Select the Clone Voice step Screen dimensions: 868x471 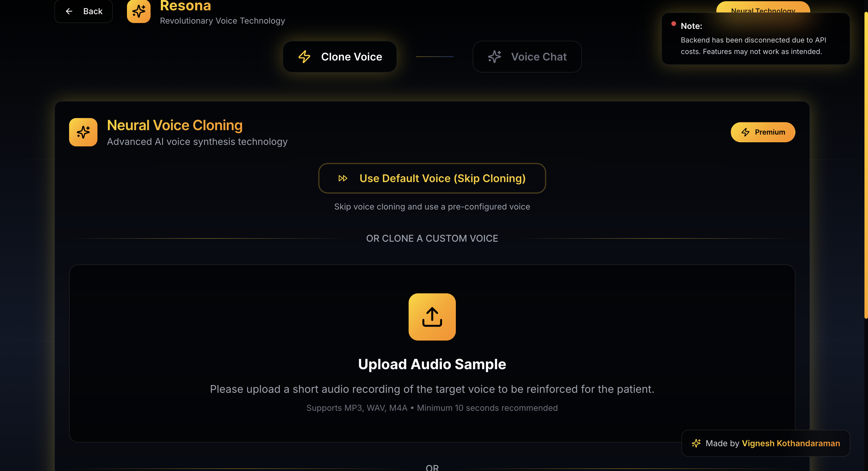(340, 57)
